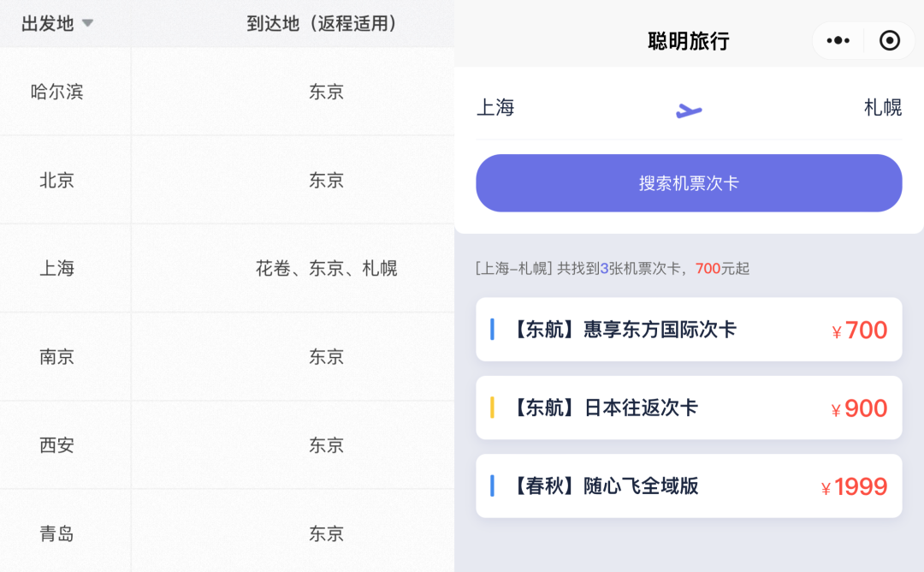924x572 pixels.
Task: Select departure city 上海 in search form
Action: pos(495,108)
